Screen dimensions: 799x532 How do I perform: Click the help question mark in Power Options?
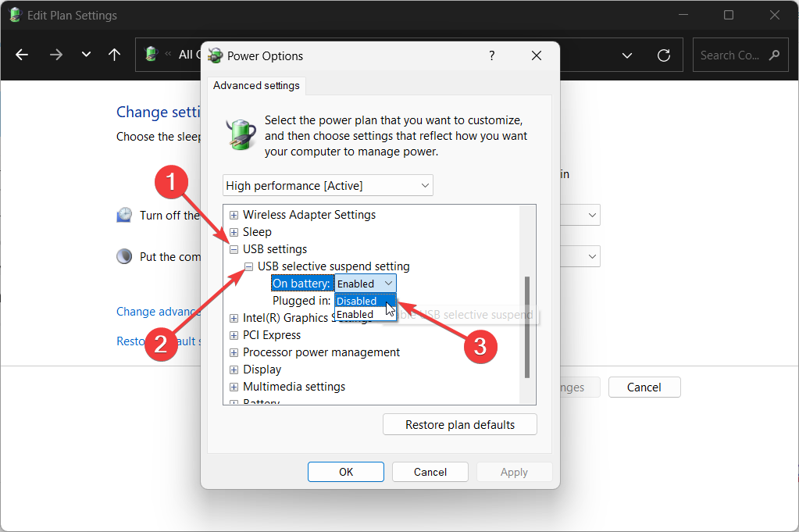tap(492, 55)
